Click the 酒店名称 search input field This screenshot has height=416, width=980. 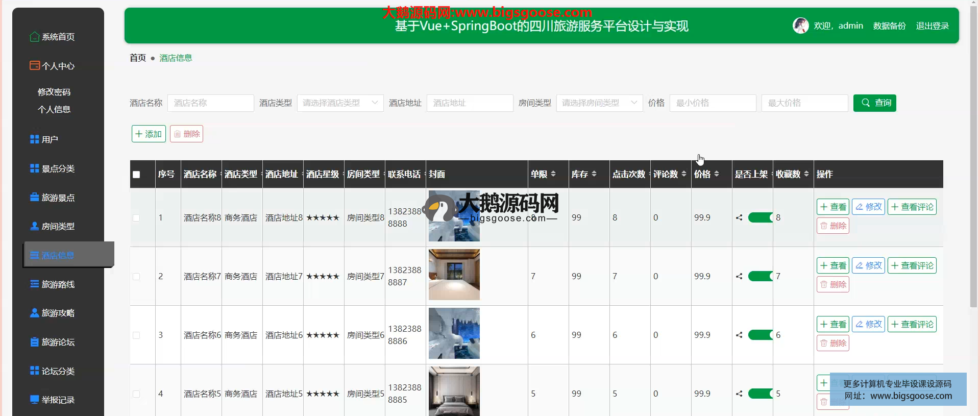[210, 103]
